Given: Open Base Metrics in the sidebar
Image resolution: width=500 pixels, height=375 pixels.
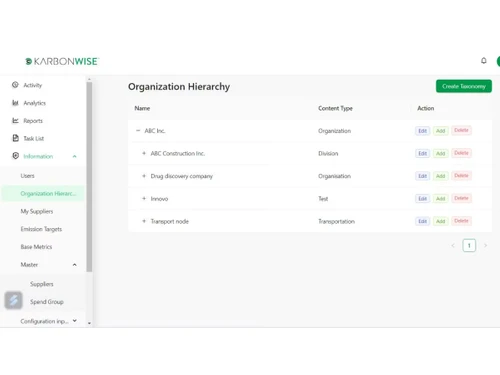Looking at the screenshot, I should (36, 247).
